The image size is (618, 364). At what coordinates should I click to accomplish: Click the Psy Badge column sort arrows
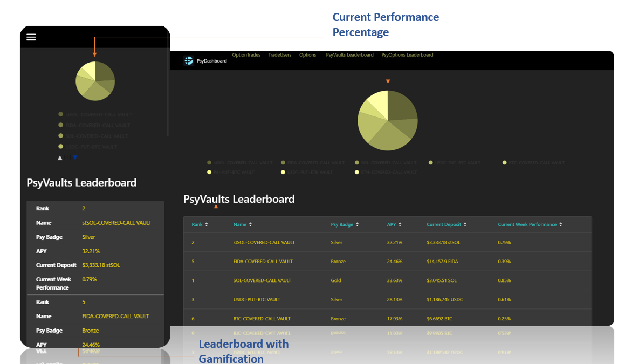357,224
